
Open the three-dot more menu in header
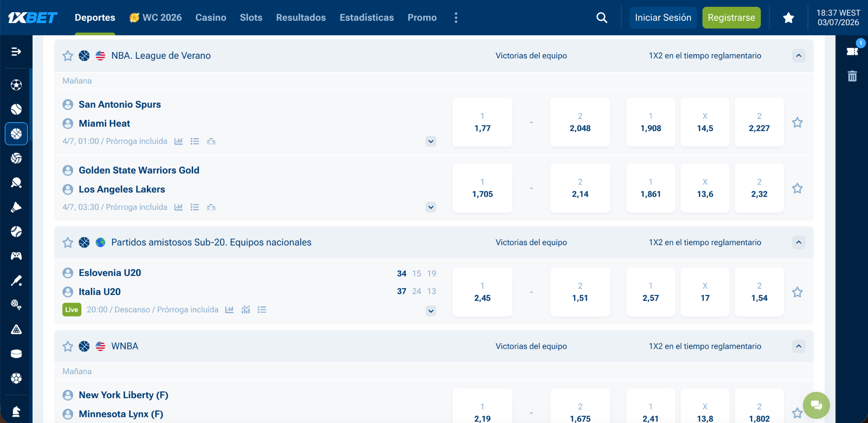click(456, 18)
